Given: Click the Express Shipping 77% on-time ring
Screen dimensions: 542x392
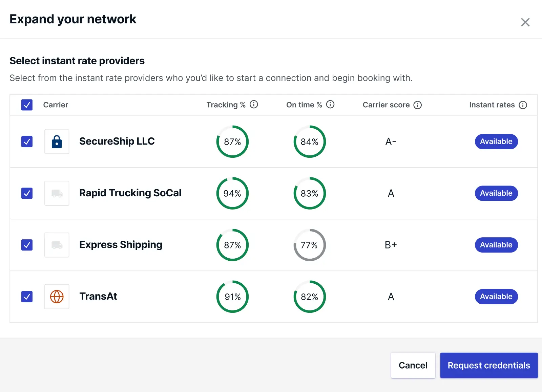Looking at the screenshot, I should (x=310, y=245).
